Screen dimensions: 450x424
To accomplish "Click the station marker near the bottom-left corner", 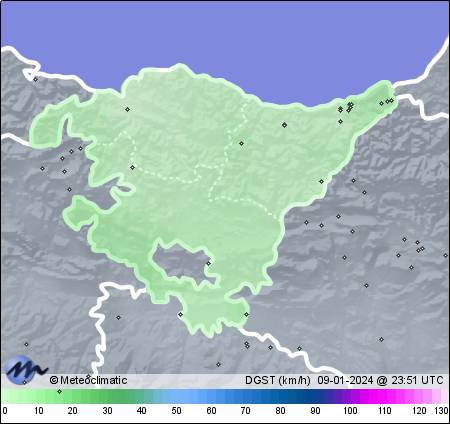I will 25,382.
